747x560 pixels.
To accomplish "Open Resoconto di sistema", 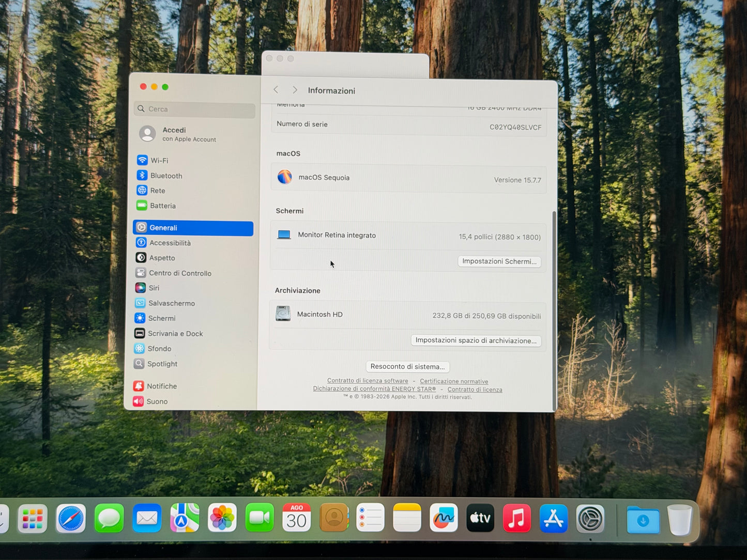I will coord(407,366).
